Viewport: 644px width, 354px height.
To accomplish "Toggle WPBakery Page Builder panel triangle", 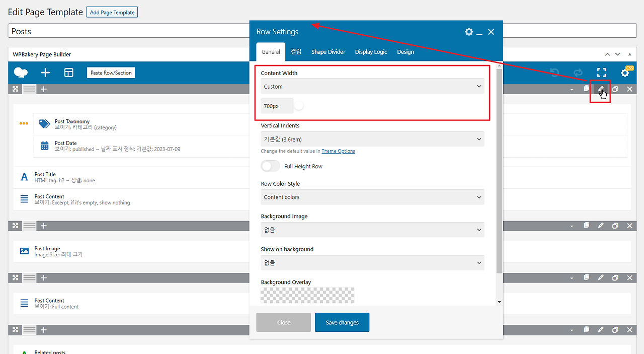I will (629, 54).
